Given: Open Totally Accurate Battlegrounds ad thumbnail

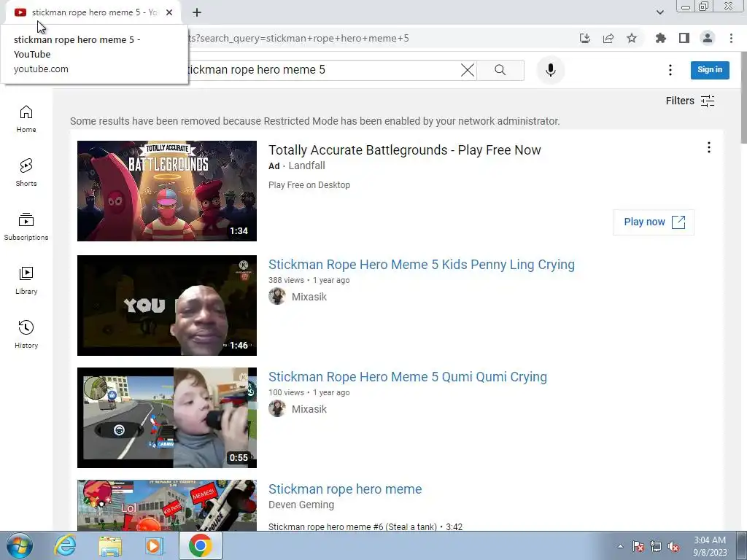Looking at the screenshot, I should [167, 191].
